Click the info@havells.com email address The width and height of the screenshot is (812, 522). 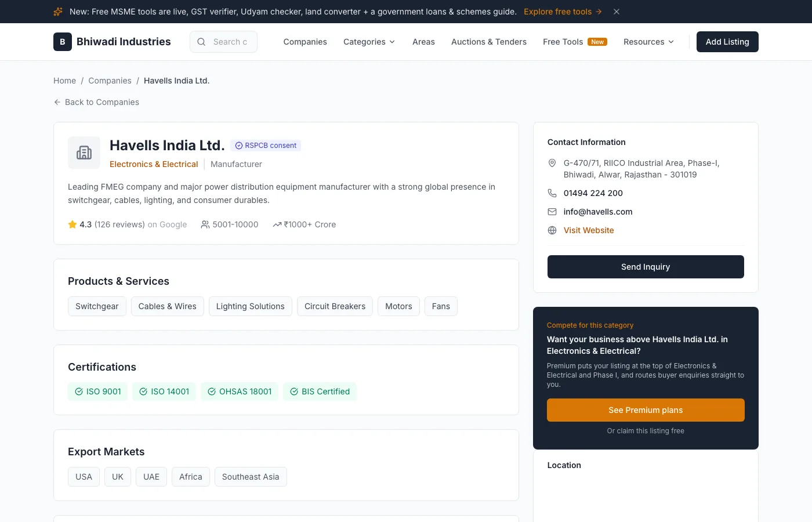[598, 212]
